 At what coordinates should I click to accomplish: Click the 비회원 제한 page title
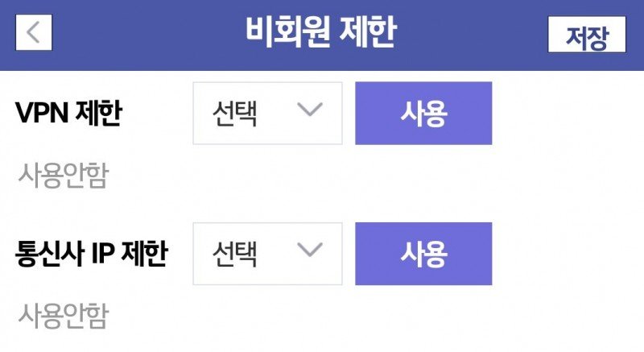click(x=321, y=32)
